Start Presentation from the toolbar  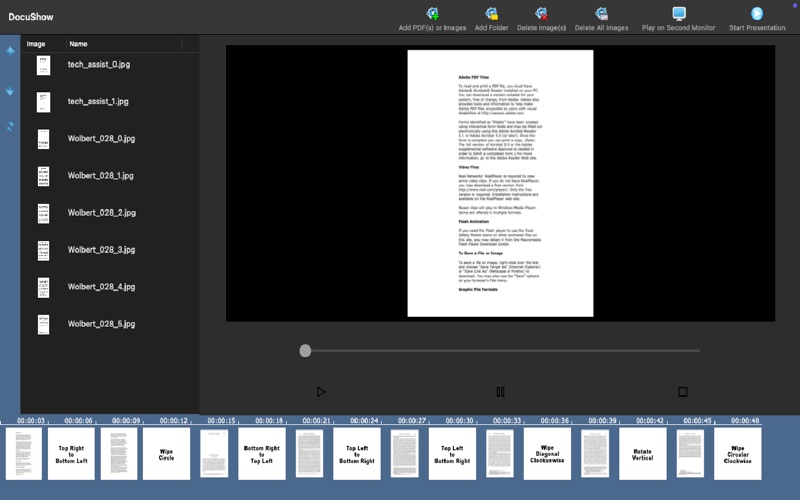(x=757, y=14)
